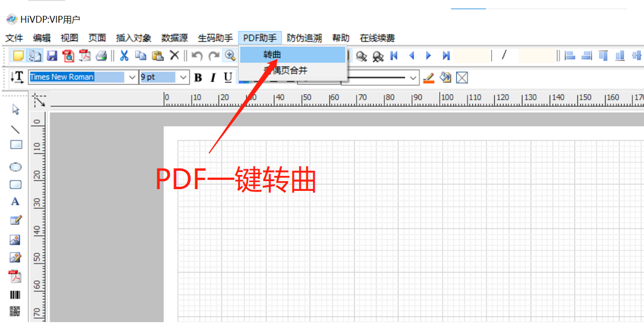
Task: Click the Zoom in magnifier icon
Action: tap(230, 56)
